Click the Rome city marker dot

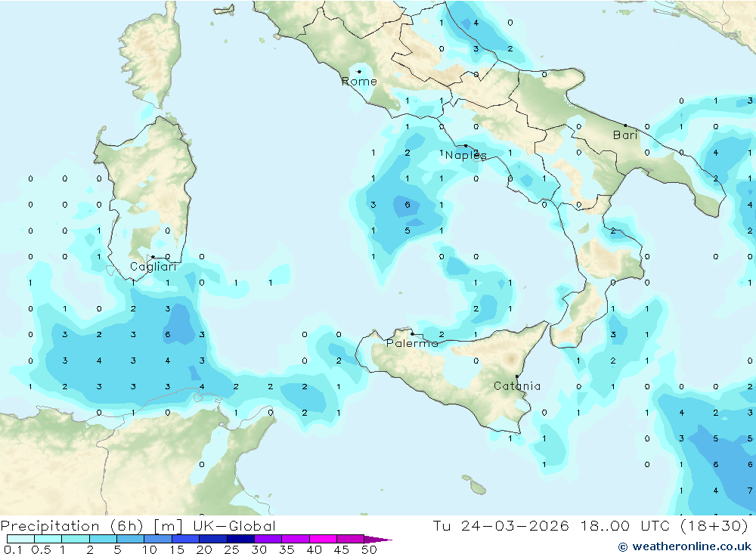(x=359, y=72)
